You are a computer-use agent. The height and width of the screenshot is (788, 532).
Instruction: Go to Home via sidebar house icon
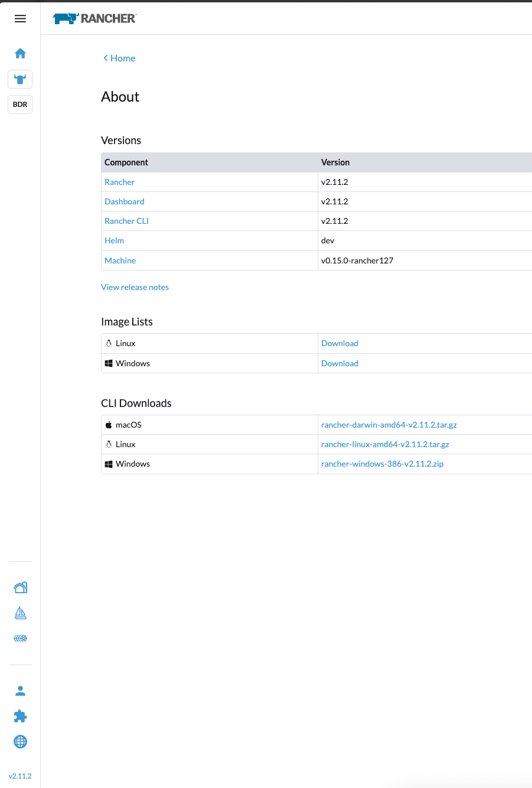(x=20, y=54)
